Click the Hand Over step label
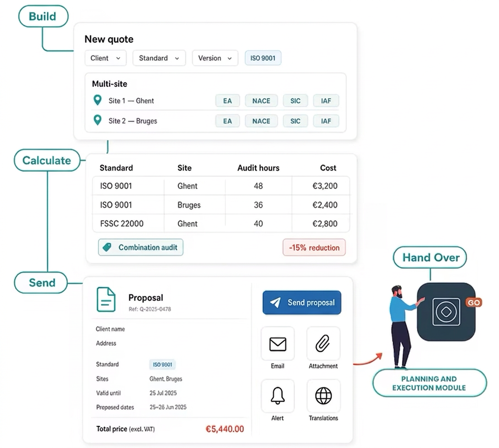 point(430,257)
